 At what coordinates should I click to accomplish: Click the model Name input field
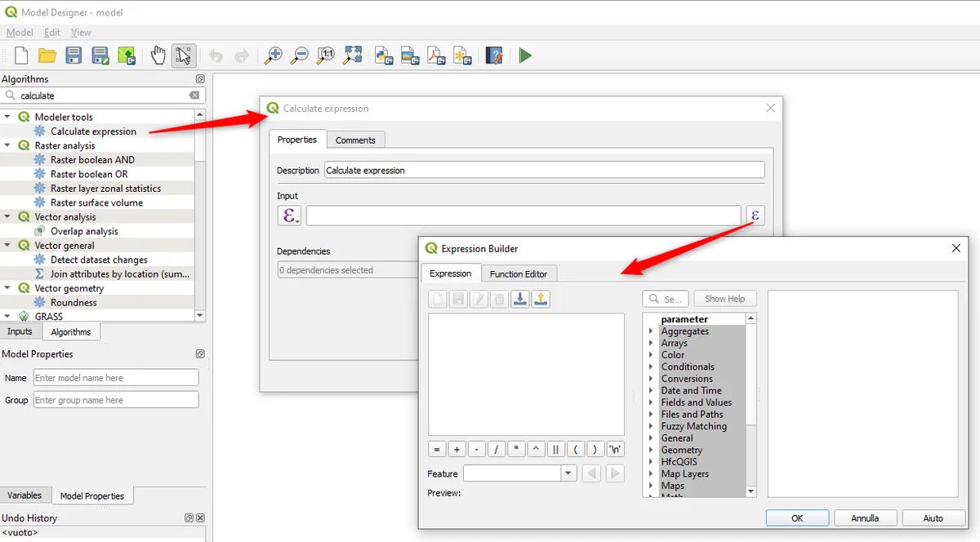coord(116,378)
